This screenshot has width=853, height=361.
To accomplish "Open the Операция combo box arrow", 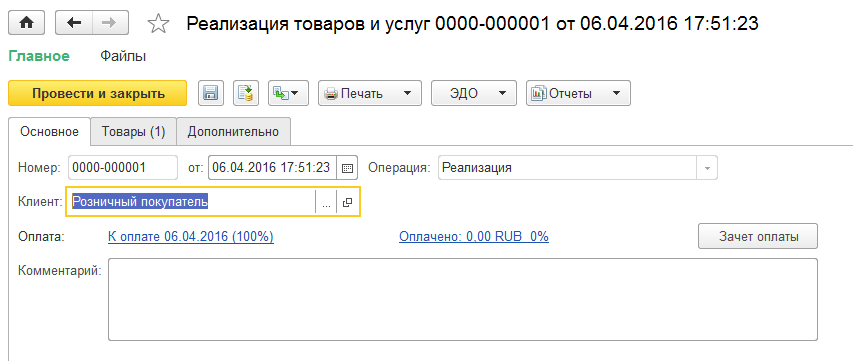I will click(x=707, y=168).
